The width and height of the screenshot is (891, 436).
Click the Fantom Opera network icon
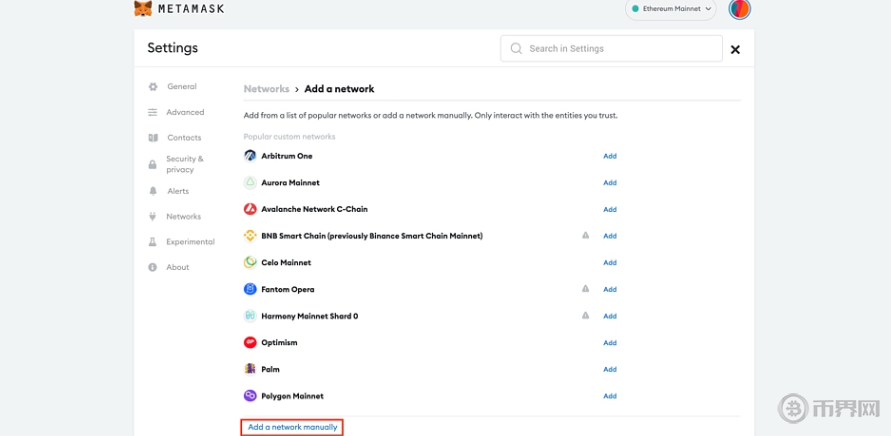[250, 289]
